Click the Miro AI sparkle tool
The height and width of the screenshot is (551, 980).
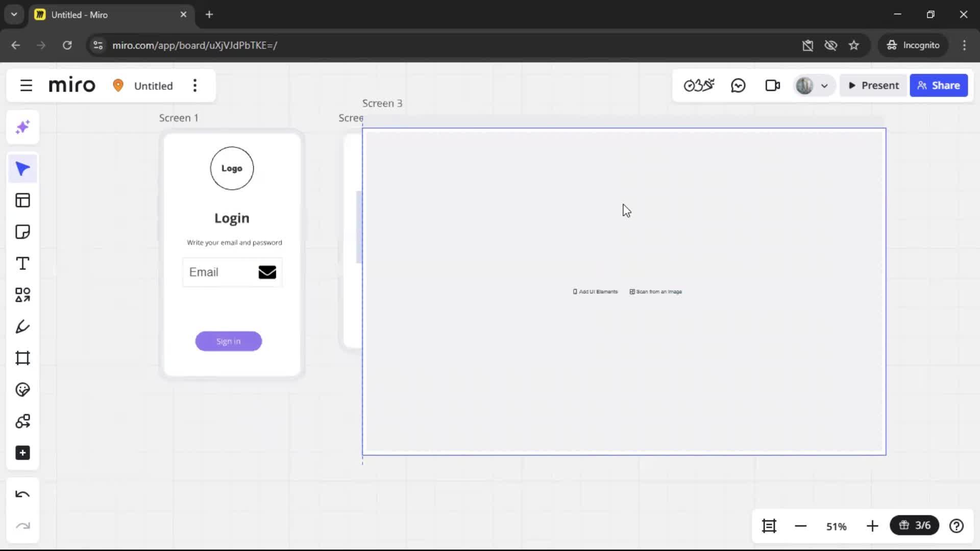[x=22, y=127]
